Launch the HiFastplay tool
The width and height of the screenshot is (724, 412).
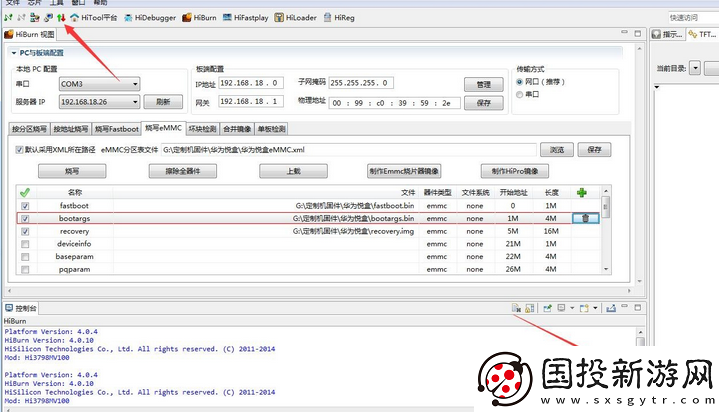[246, 18]
